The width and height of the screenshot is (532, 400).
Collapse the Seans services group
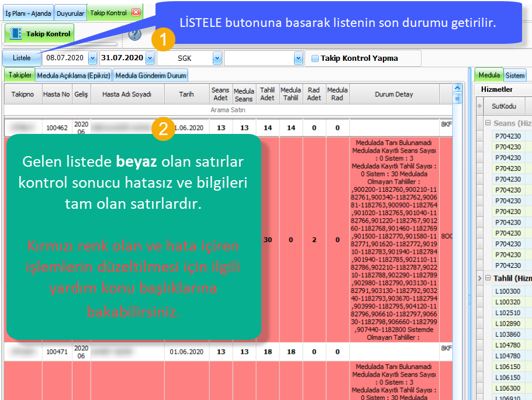tap(488, 123)
